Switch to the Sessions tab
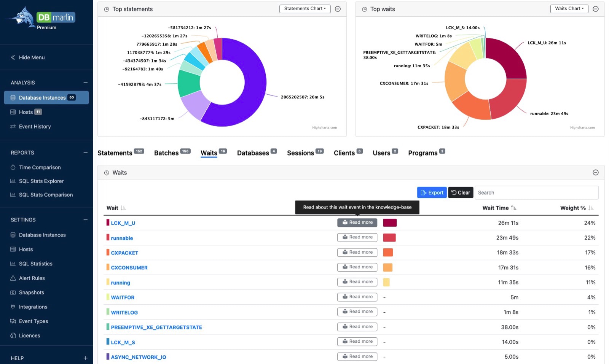 point(305,153)
